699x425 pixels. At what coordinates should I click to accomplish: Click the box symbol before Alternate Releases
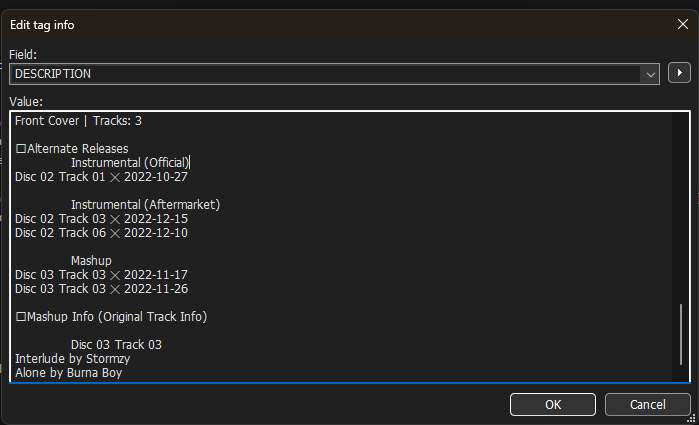(x=21, y=149)
